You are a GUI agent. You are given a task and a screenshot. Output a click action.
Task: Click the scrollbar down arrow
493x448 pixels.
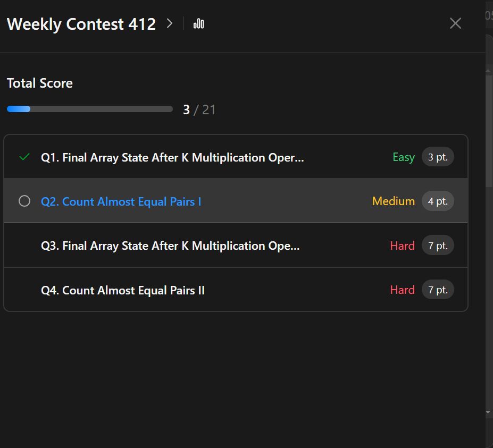tap(488, 412)
